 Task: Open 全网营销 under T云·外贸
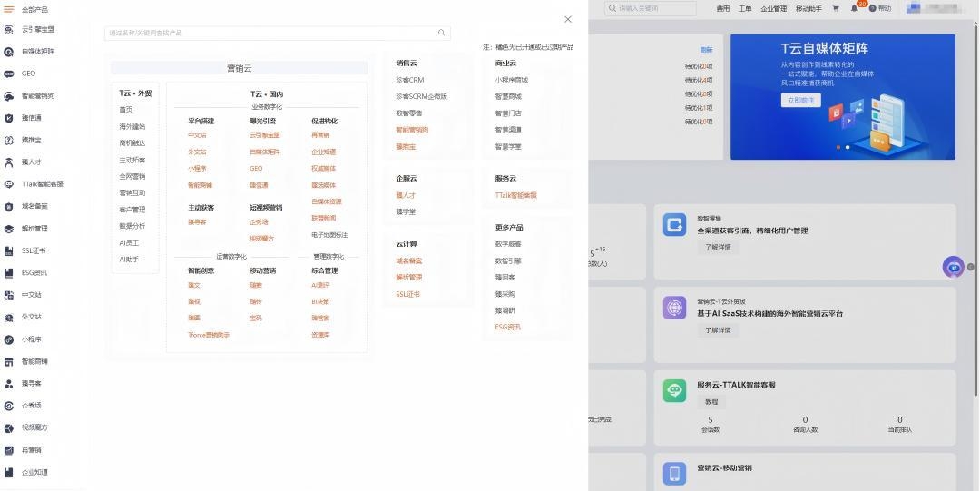pyautogui.click(x=132, y=176)
